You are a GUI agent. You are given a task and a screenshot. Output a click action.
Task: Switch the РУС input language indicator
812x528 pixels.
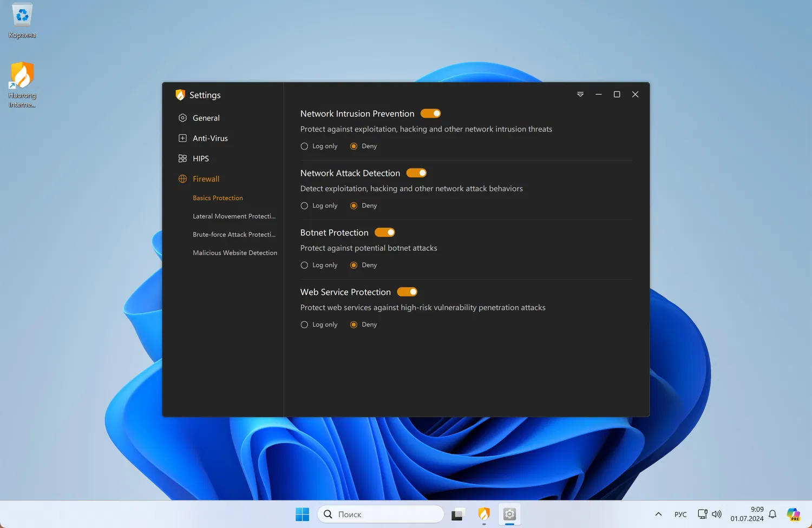tap(680, 514)
